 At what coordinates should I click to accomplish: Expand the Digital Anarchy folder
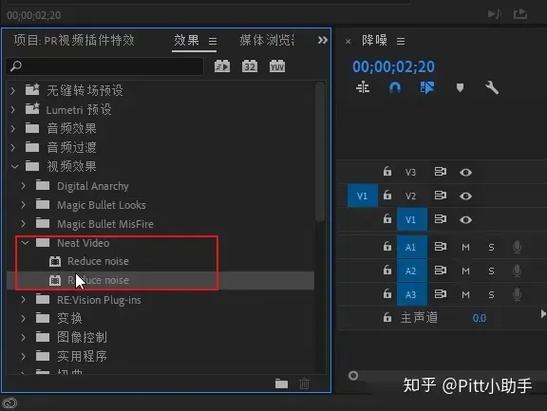click(x=23, y=186)
